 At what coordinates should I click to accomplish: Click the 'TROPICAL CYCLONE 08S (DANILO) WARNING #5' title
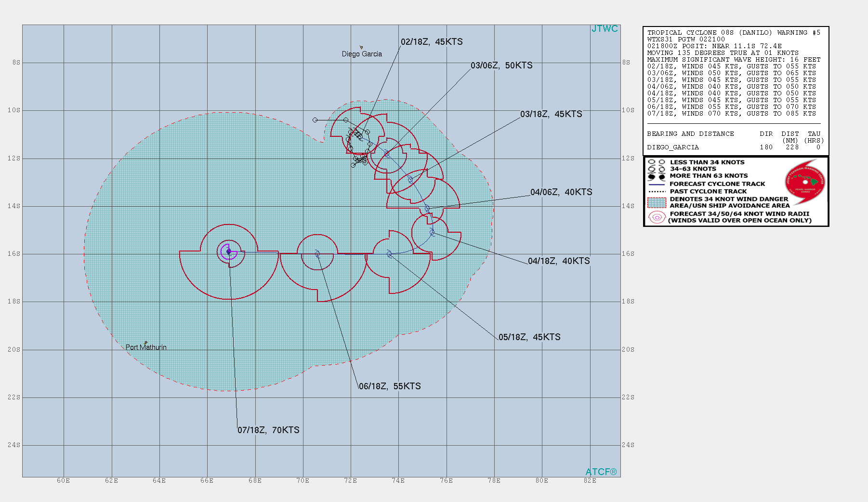click(734, 33)
